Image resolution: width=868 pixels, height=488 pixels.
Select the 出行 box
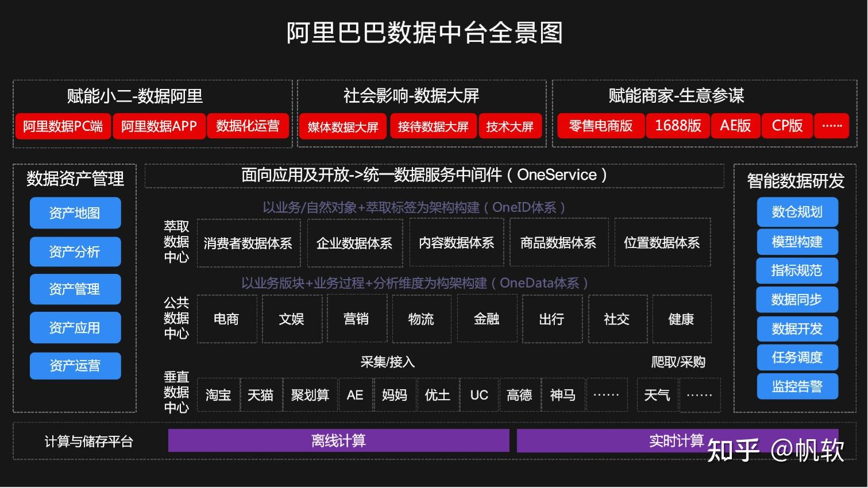coord(552,319)
